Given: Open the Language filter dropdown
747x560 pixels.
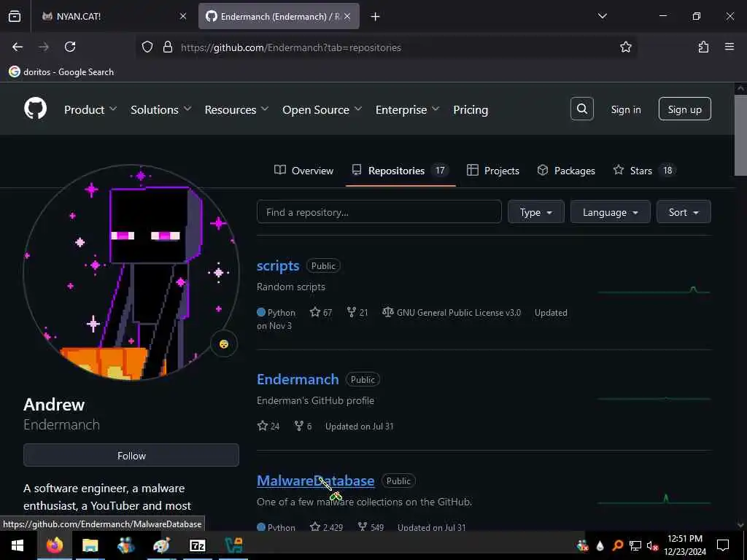Looking at the screenshot, I should coord(610,212).
